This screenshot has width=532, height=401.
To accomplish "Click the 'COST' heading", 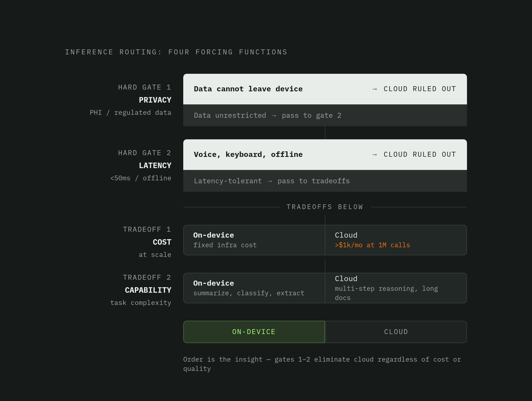I will coord(162,242).
